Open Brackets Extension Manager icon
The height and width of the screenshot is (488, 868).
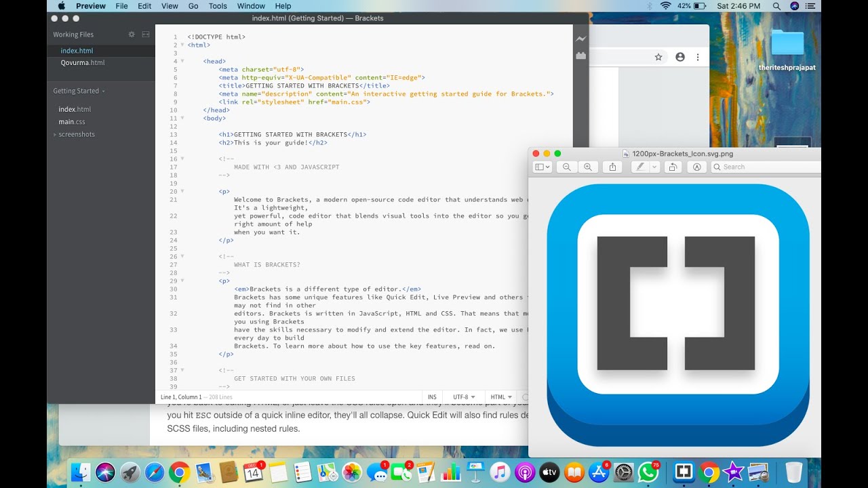pos(580,56)
